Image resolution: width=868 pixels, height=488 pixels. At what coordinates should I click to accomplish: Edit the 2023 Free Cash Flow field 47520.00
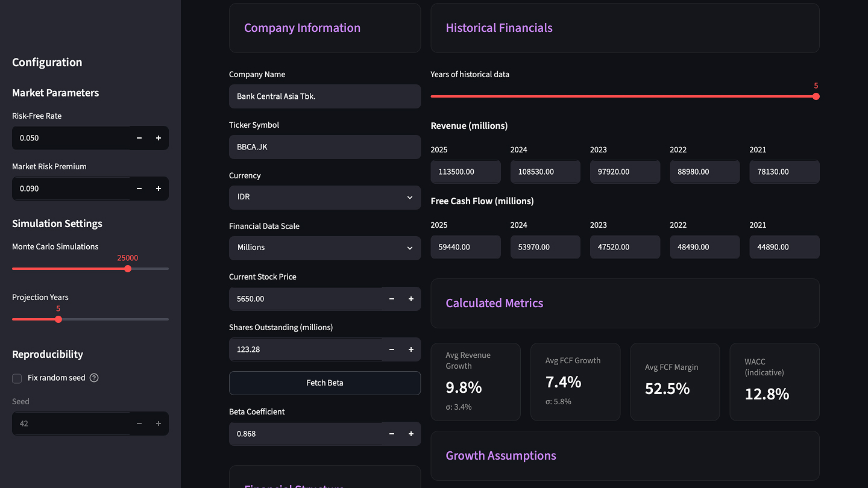click(x=625, y=247)
